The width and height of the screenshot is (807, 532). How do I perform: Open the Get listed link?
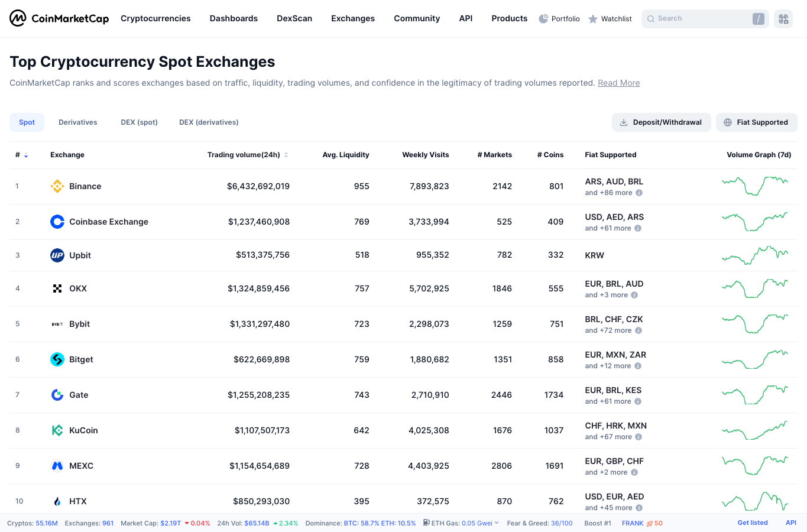pos(753,523)
